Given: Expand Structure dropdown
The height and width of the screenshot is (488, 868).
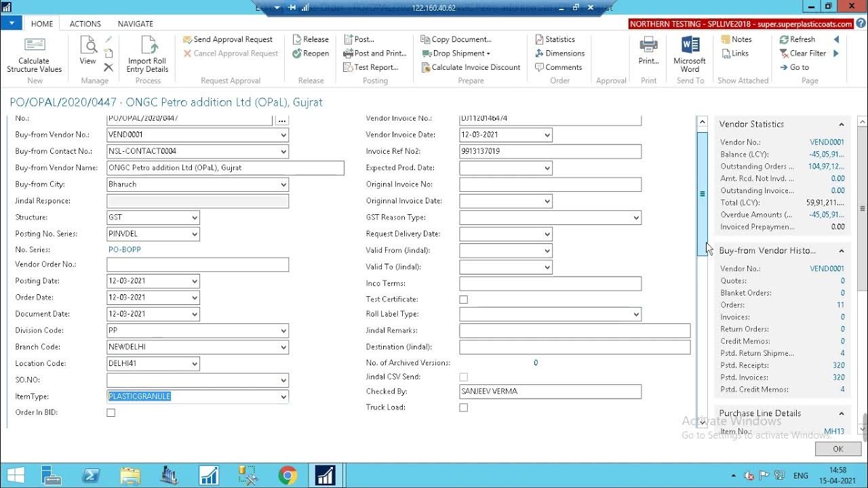Looking at the screenshot, I should click(195, 218).
